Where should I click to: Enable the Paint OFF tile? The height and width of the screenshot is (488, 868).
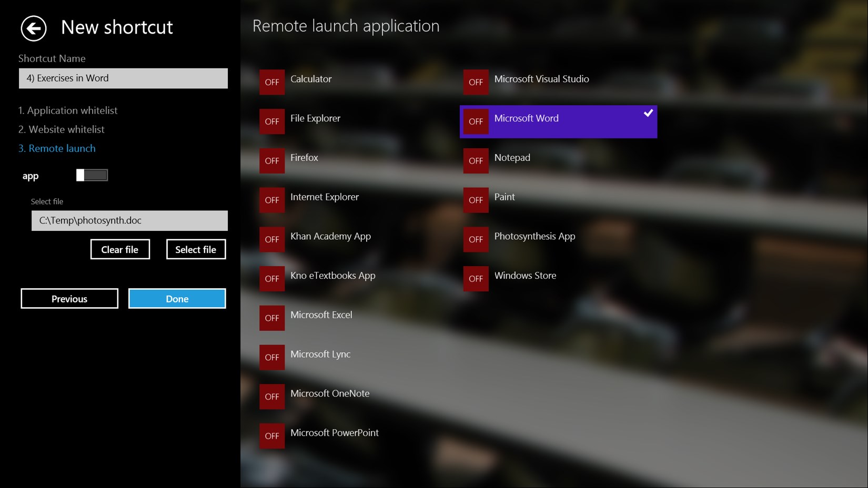476,200
